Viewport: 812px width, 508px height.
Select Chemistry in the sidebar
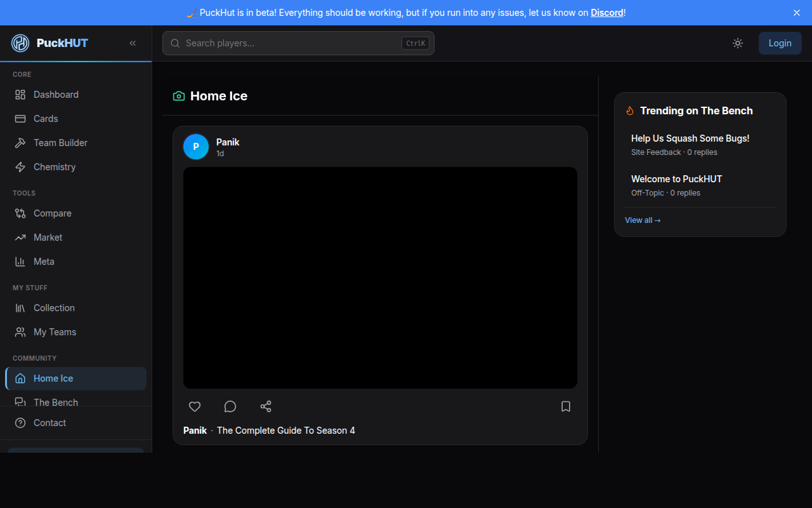click(x=55, y=167)
